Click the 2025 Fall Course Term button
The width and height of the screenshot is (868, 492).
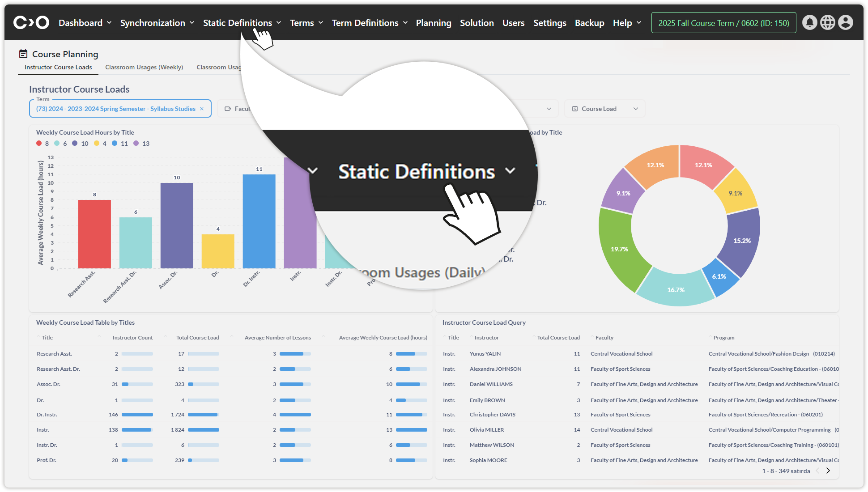(723, 23)
